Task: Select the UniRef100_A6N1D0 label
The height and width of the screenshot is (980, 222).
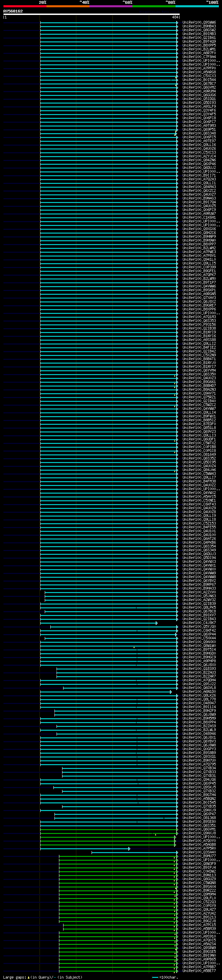Action: pyautogui.click(x=199, y=692)
